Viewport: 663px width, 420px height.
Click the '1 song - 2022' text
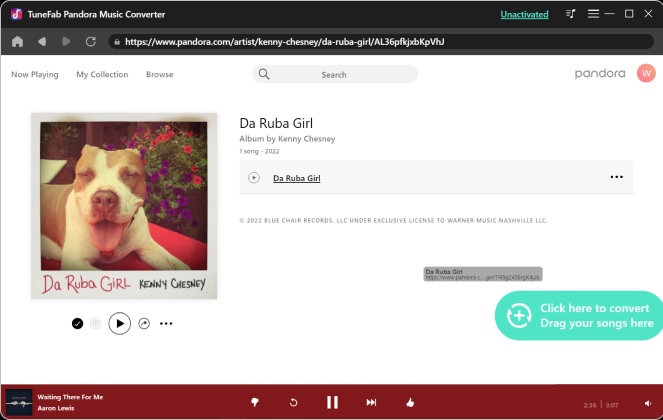pos(259,151)
